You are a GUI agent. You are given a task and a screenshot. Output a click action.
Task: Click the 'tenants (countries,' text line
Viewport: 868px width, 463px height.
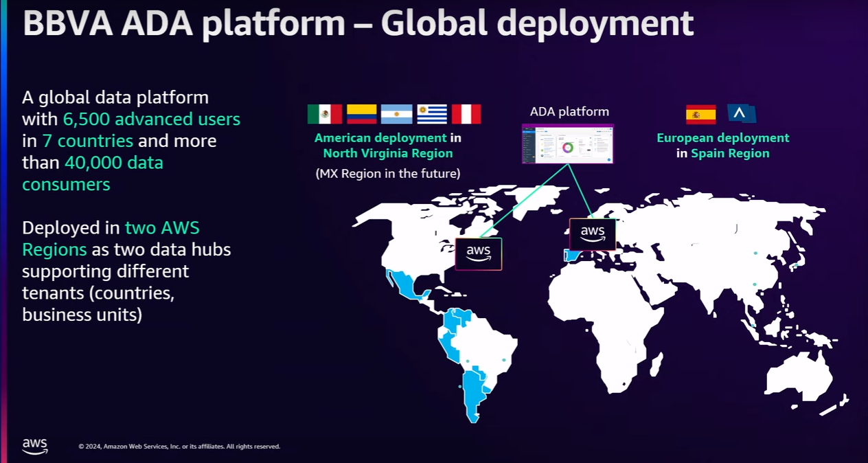[x=97, y=293]
